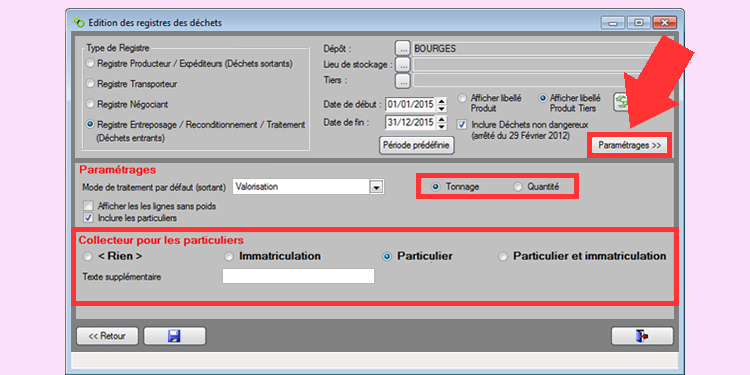
Task: Click the green refresh icon button
Action: tap(620, 102)
